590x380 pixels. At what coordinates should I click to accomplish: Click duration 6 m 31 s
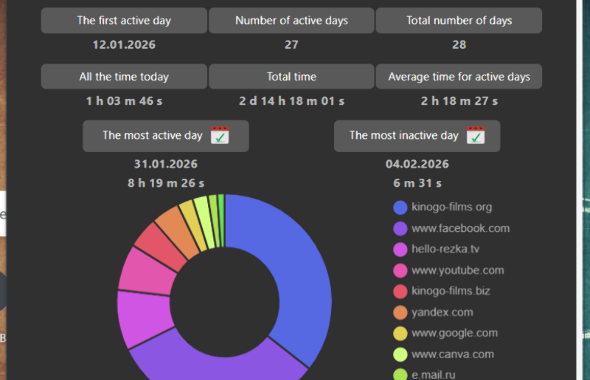[x=417, y=183]
